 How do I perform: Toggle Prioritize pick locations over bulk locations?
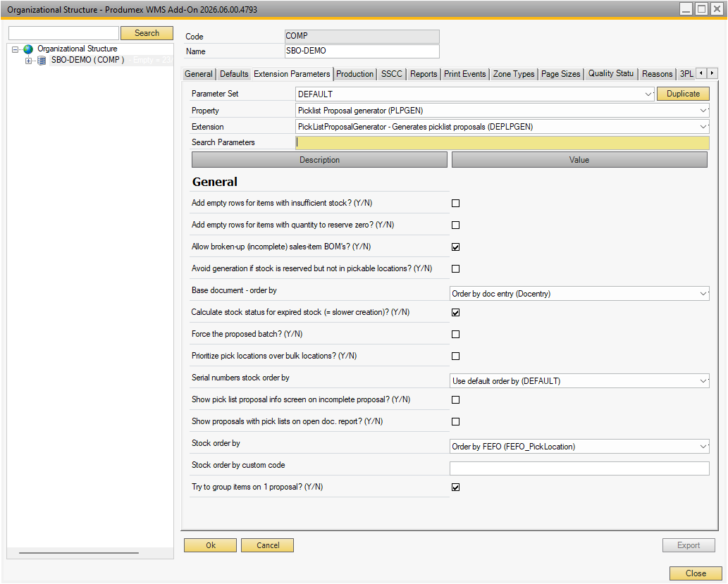point(455,356)
